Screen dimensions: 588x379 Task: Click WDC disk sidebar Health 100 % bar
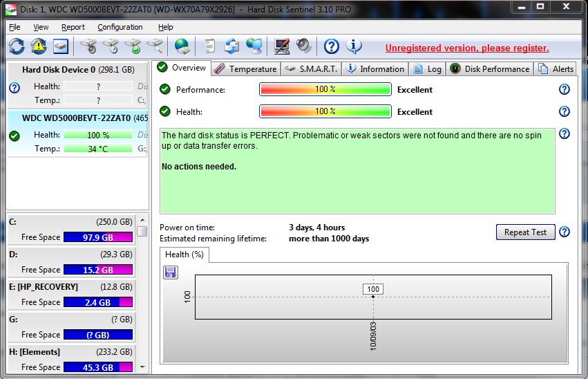tap(98, 135)
